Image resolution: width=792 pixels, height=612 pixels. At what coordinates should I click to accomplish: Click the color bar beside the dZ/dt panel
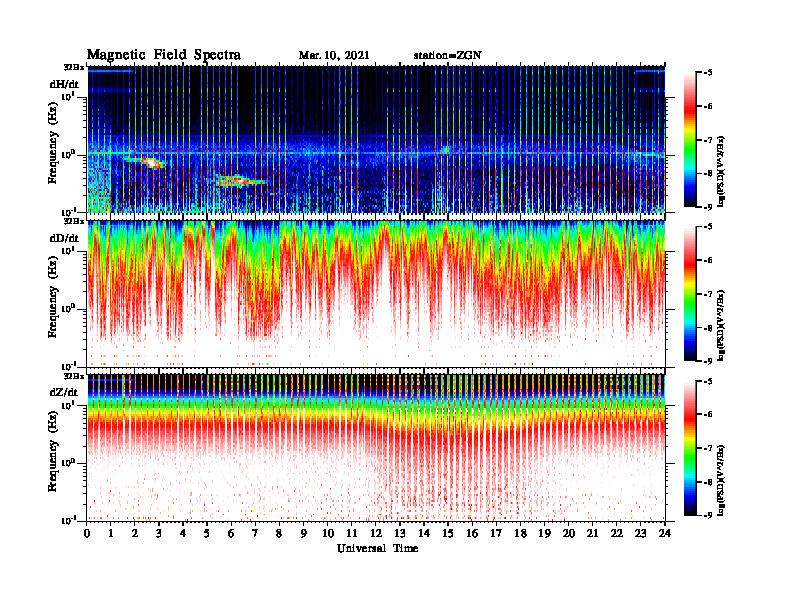click(690, 448)
